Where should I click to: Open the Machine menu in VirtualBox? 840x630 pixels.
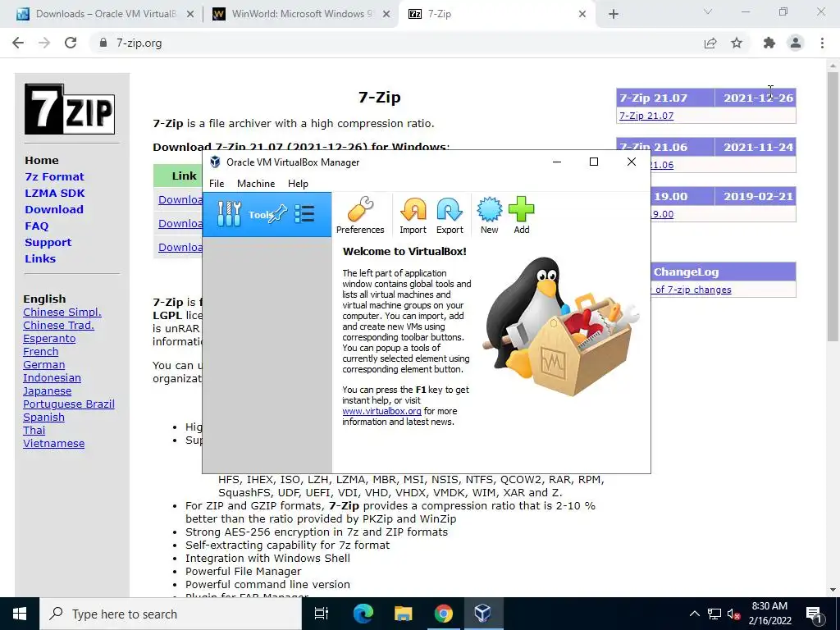[256, 184]
